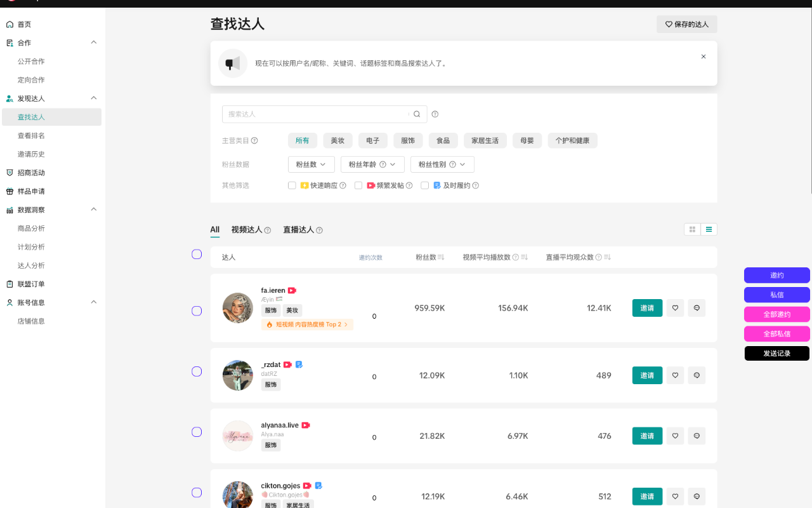Enable the 快速响应 filter checkbox

point(292,185)
